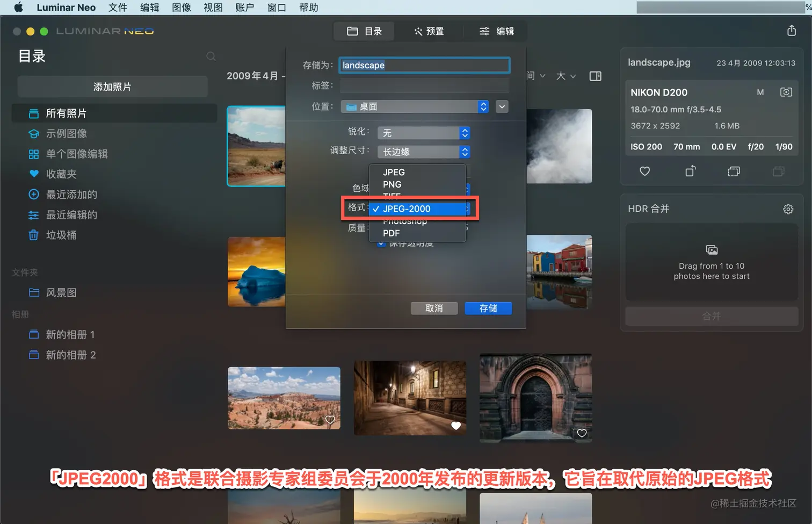Switch to the 编辑 tab
Image resolution: width=812 pixels, height=524 pixels.
click(496, 31)
